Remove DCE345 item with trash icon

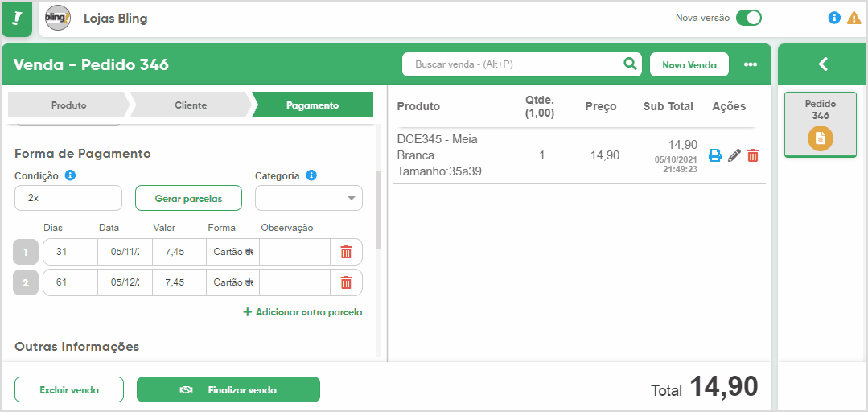(x=753, y=155)
